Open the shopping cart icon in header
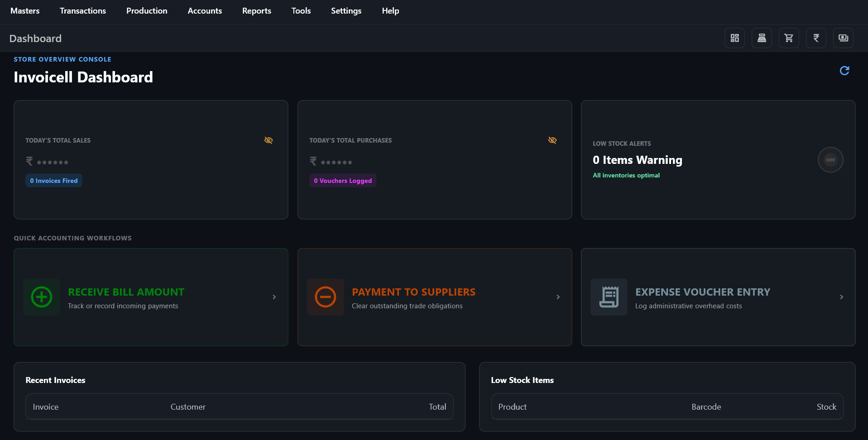Screen dimensions: 868x440 789,38
